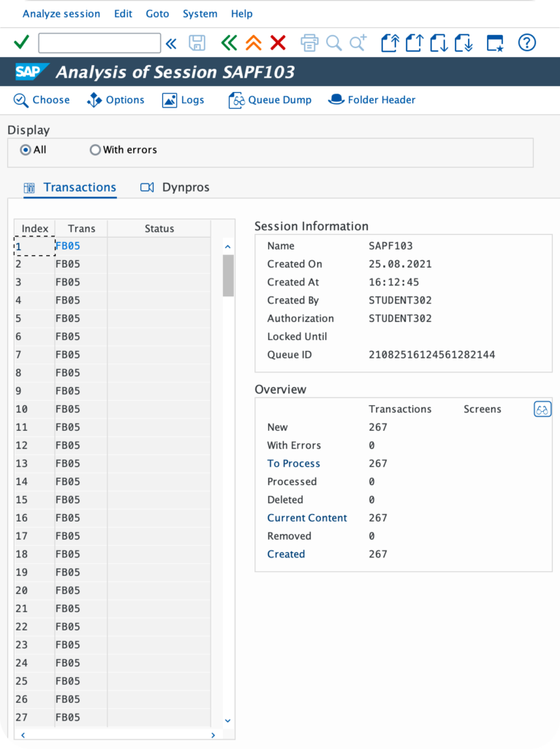Click the green Back double-arrow icon
This screenshot has height=749, width=560.
pos(229,43)
